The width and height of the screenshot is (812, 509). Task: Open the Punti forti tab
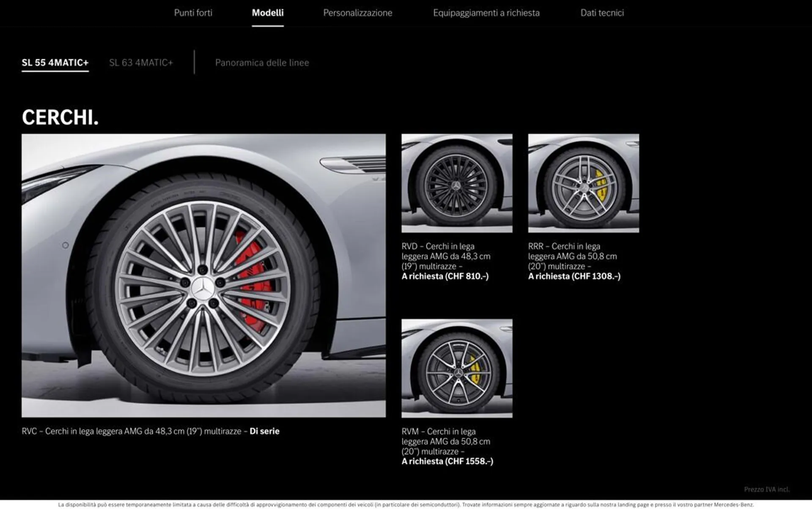pos(193,13)
